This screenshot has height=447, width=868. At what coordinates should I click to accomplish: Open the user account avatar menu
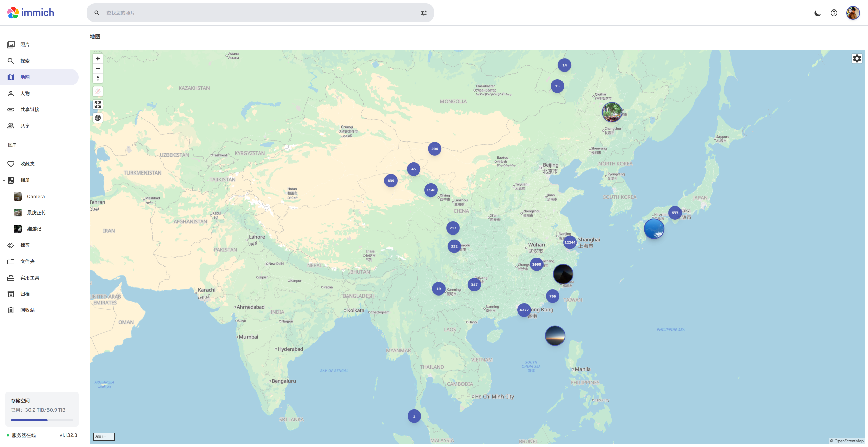pyautogui.click(x=853, y=13)
